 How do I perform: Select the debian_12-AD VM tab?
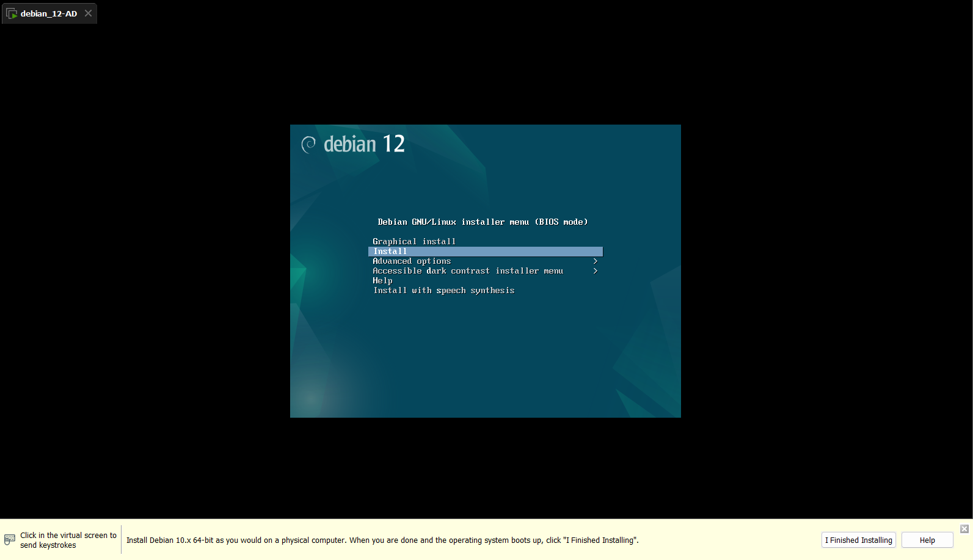click(x=49, y=13)
